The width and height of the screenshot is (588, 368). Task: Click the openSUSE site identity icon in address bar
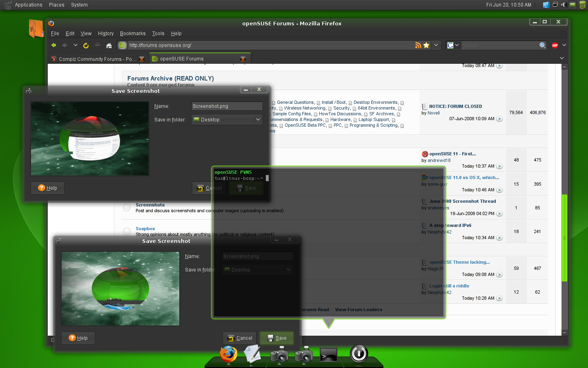(x=122, y=45)
